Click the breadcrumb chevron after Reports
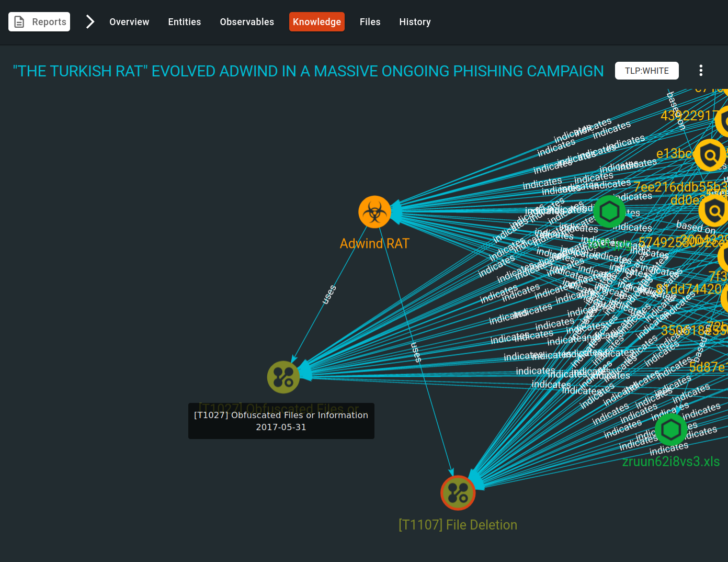This screenshot has width=728, height=562. click(90, 22)
